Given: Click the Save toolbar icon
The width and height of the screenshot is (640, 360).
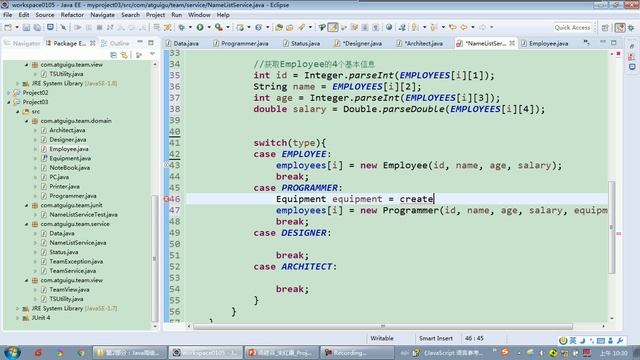Looking at the screenshot, I should [x=27, y=27].
